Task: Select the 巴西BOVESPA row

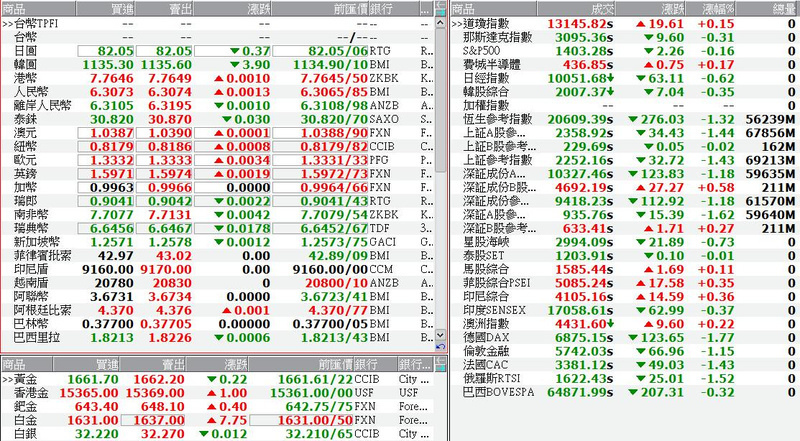Action: click(x=625, y=392)
